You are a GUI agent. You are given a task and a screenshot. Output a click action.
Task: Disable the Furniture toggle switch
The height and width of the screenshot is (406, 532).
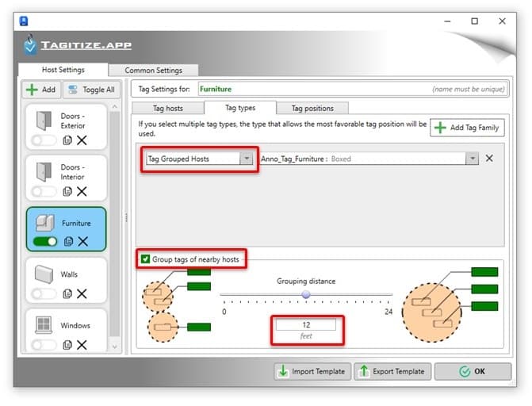[45, 241]
